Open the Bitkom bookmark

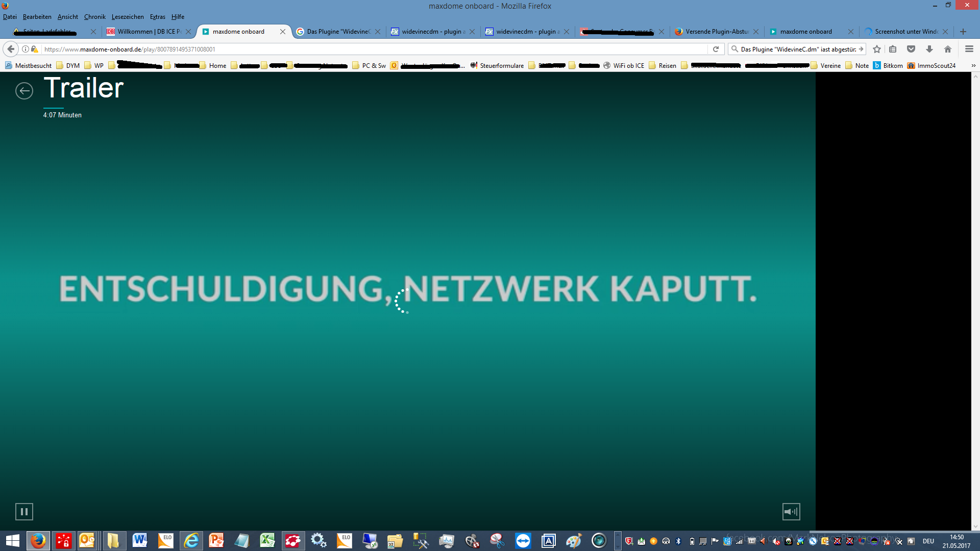888,65
